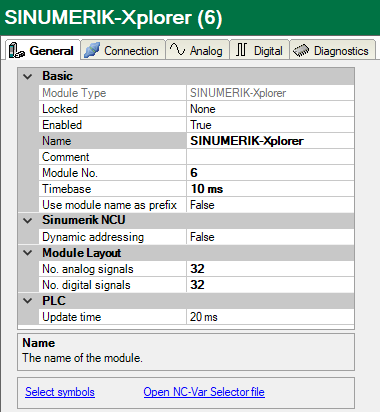Viewport: 380px width, 412px height.
Task: Click the Analog sine wave icon
Action: [177, 49]
